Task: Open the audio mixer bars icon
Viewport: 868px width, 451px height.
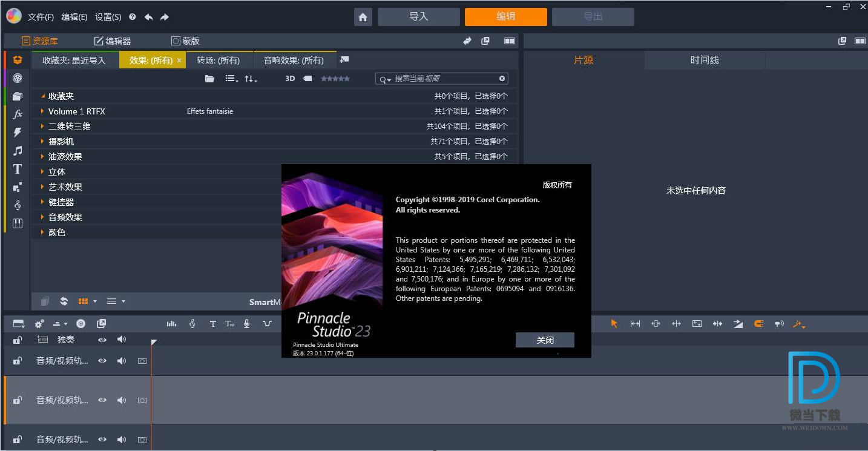Action: click(171, 324)
